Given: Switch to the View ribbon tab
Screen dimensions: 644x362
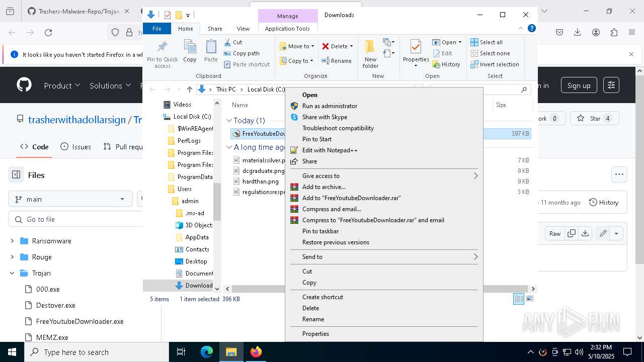Looking at the screenshot, I should (x=243, y=29).
